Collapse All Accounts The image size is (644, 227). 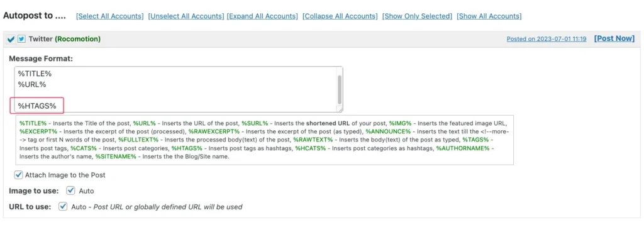[x=340, y=16]
